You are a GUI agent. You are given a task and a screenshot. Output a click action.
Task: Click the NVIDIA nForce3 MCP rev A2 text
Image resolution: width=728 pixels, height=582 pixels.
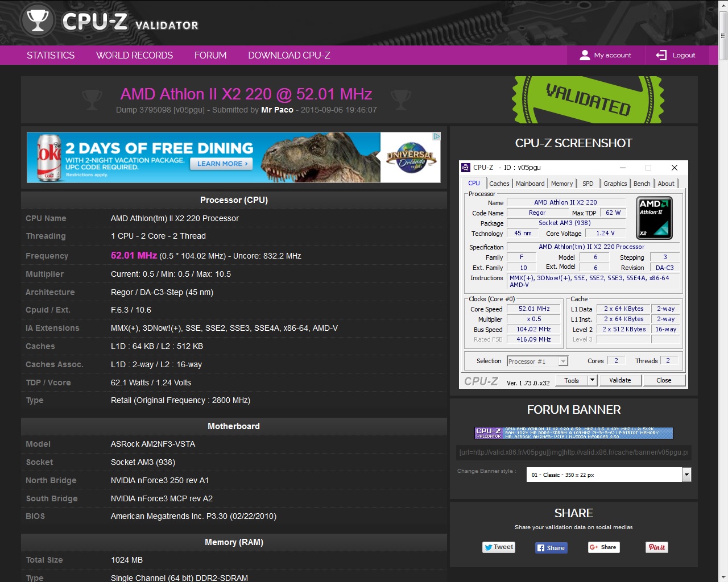pos(162,498)
